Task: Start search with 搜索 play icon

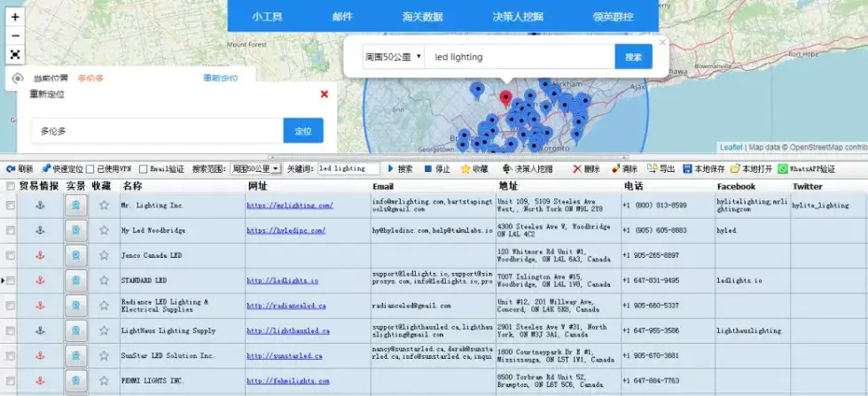Action: pyautogui.click(x=399, y=168)
